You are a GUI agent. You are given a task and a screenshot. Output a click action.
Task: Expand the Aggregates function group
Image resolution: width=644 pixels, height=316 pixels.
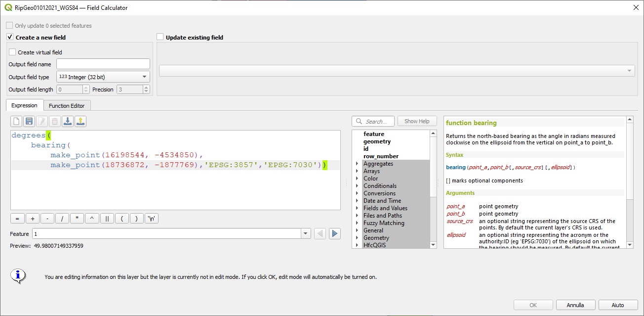[x=357, y=164]
